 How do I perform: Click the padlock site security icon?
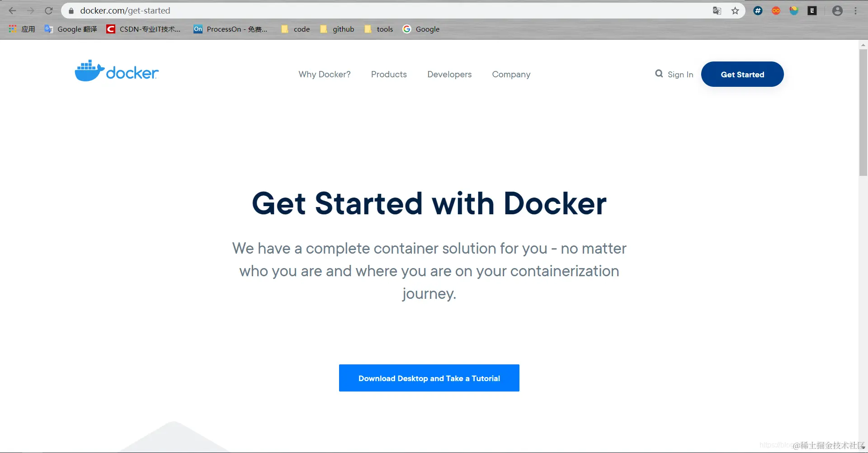coord(71,11)
